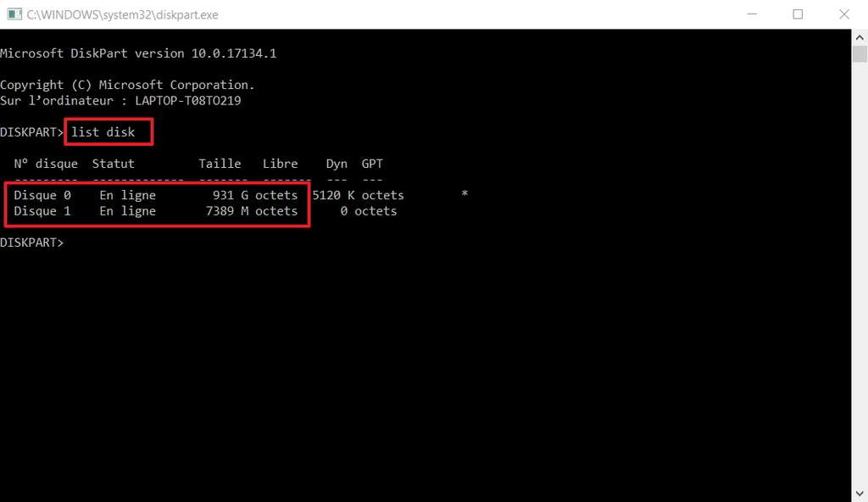Viewport: 868px width, 502px height.
Task: Click the scrollbar up arrow
Action: coord(860,37)
